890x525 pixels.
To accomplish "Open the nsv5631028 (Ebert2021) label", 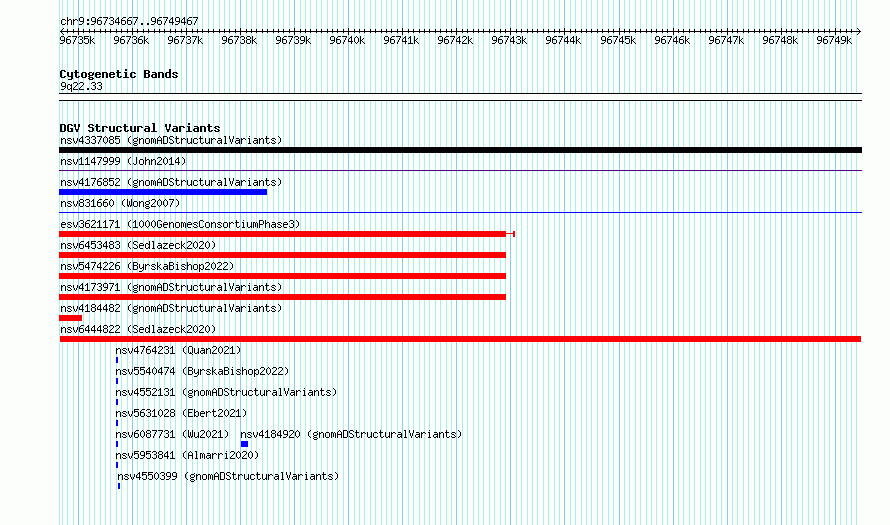I will point(181,413).
